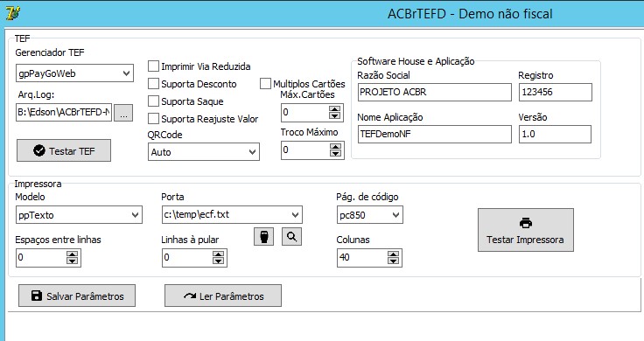Viewport: 644px width, 341px height.
Task: Open the Gerenciador TEF dropdown
Action: click(126, 73)
